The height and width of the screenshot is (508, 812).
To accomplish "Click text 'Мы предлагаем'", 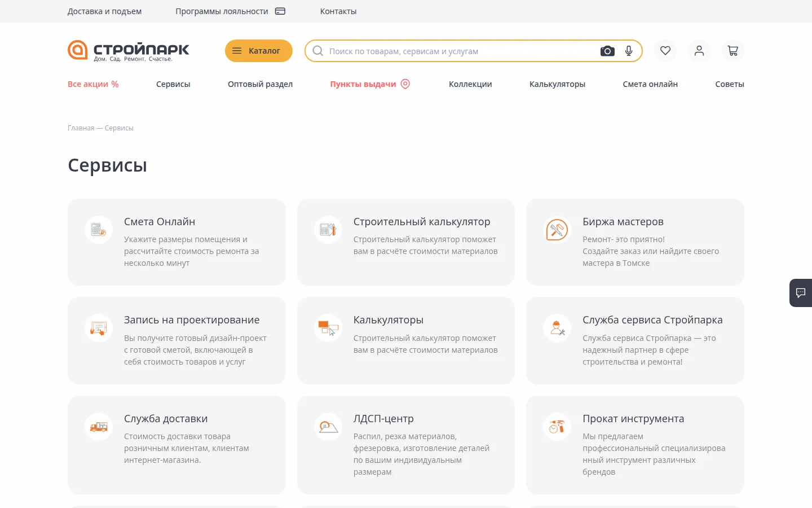I will [613, 436].
